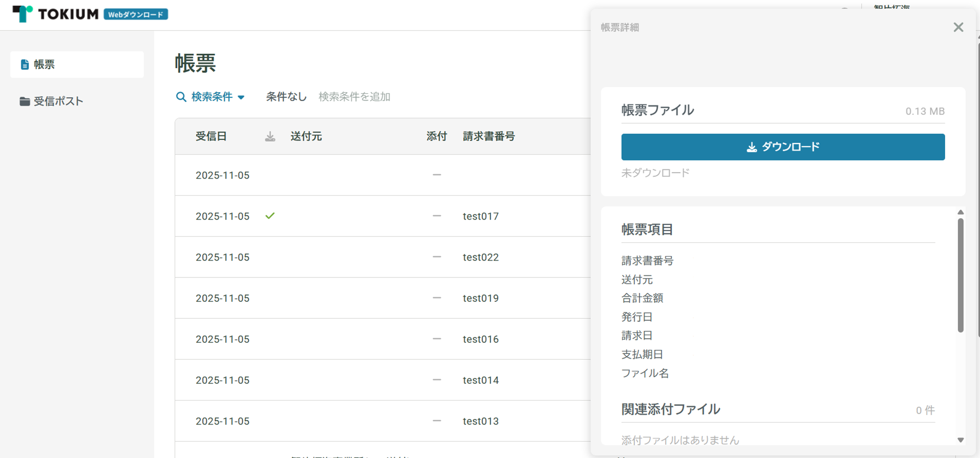
Task: Click the green downloaded checkmark for test017
Action: (x=270, y=216)
